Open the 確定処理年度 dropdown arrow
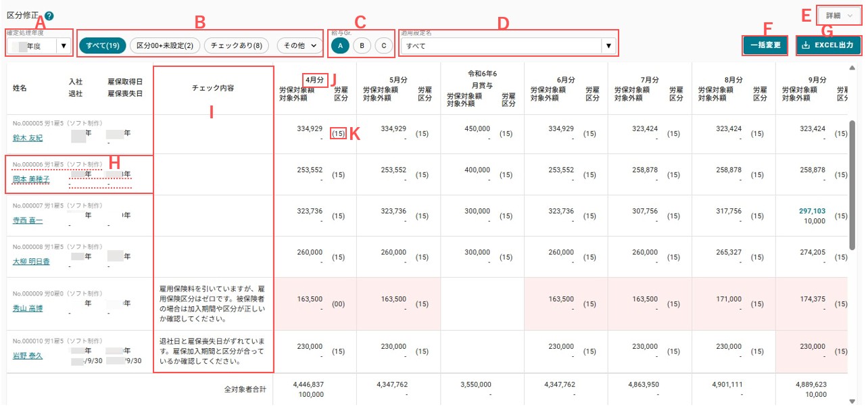Screen dimensions: 868x409 pos(64,46)
